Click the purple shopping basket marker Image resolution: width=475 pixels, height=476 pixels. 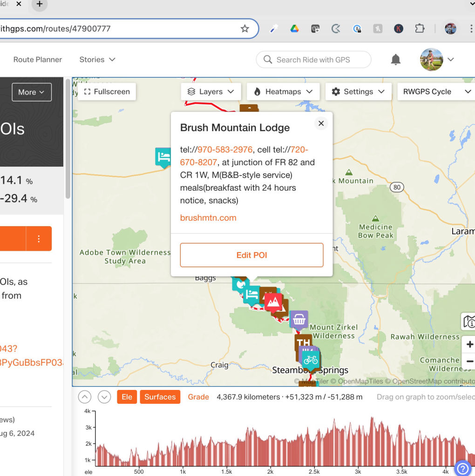299,320
